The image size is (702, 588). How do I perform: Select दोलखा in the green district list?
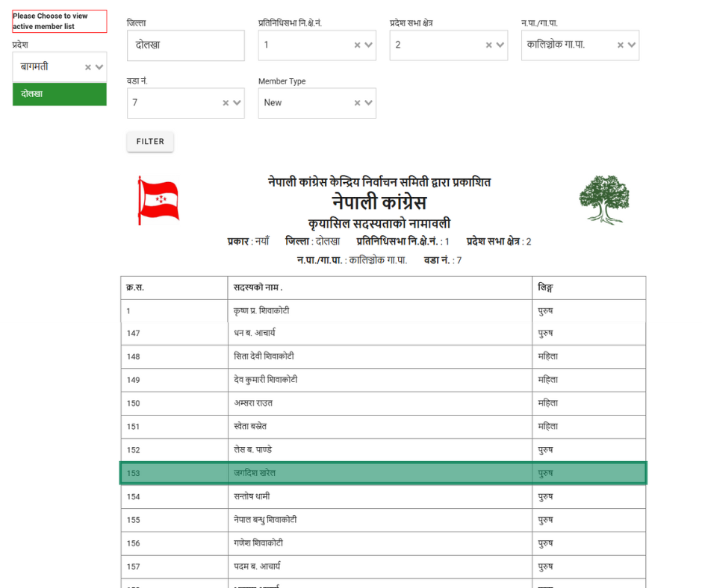tap(59, 94)
